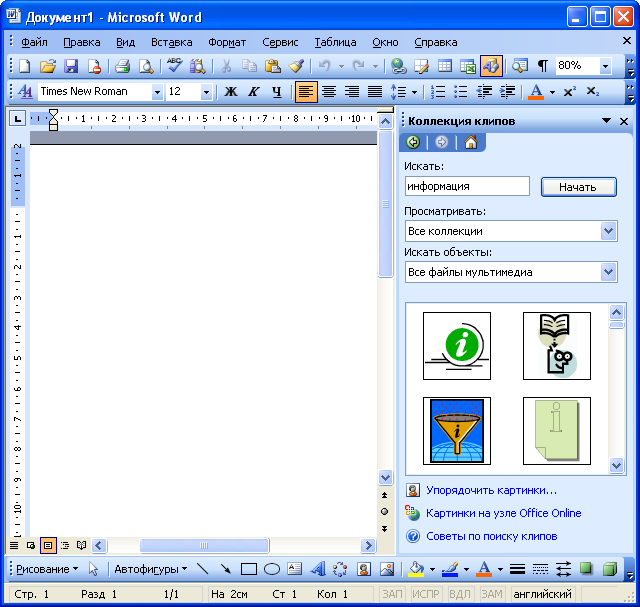Screen dimensions: 640x607
Task: Open Картинки на узле Office Online link
Action: click(x=503, y=513)
